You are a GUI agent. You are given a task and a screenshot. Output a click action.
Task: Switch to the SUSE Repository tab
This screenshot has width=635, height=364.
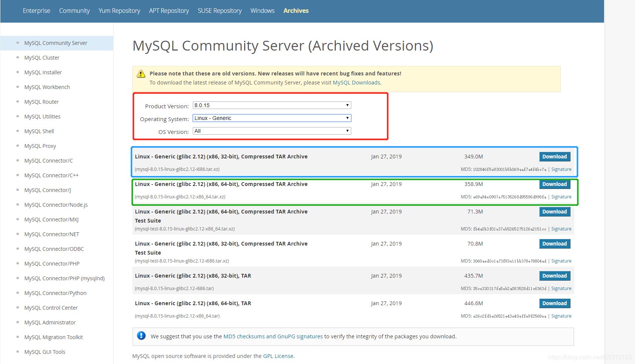pyautogui.click(x=220, y=11)
